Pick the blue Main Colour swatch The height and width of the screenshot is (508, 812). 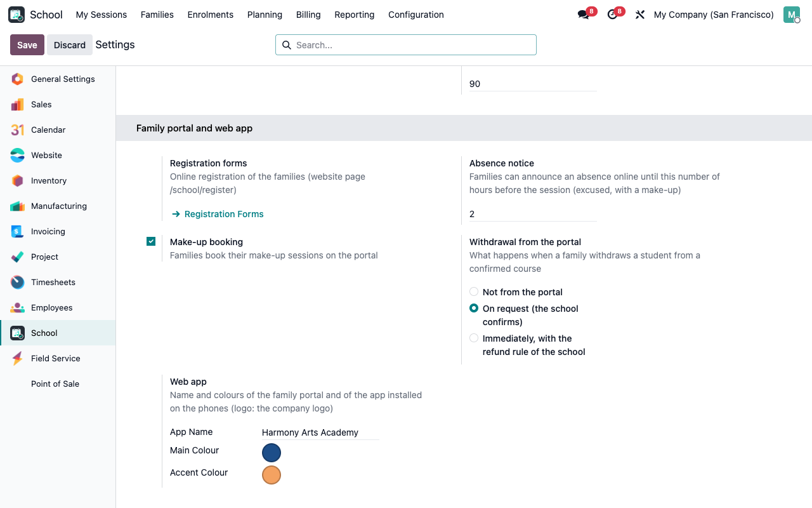tap(272, 453)
